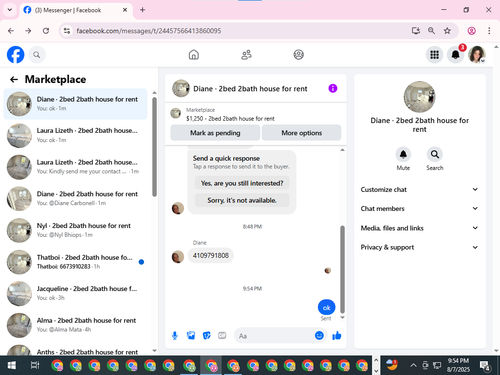Open Nyl - 2bed 2bath house chat
The image size is (500, 375).
[x=76, y=230]
